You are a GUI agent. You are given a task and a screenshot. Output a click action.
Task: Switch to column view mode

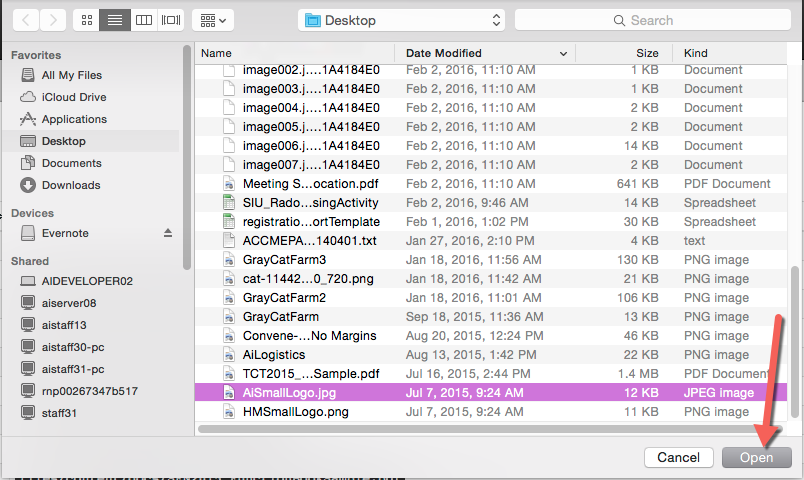point(143,20)
